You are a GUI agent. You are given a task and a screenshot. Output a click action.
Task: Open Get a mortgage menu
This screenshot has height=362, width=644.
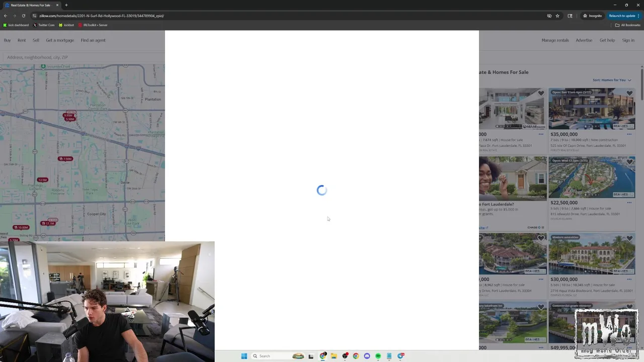pos(60,40)
